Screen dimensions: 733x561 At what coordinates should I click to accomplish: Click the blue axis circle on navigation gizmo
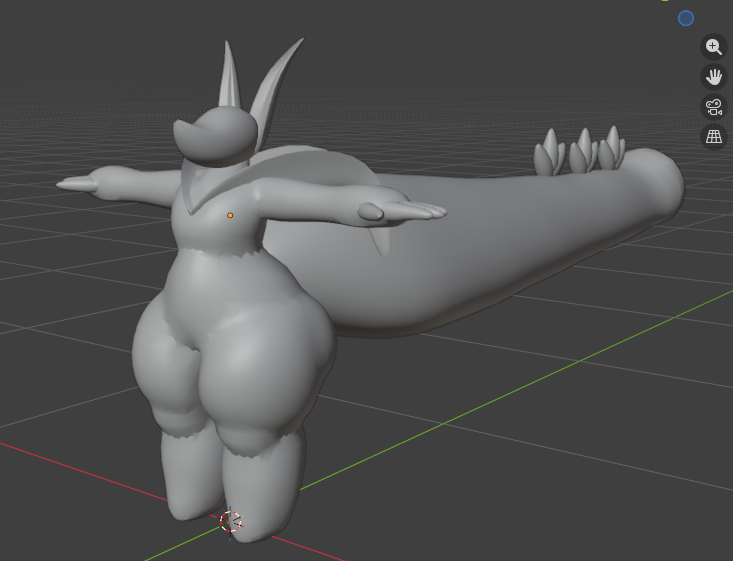click(x=686, y=18)
